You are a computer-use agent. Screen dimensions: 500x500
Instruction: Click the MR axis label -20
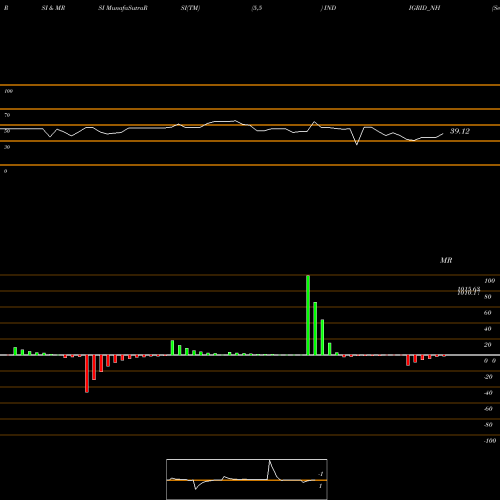(x=488, y=377)
